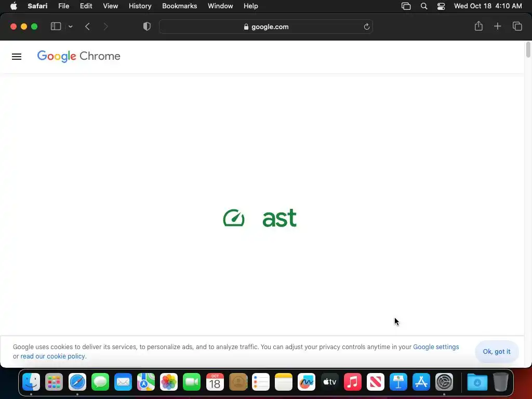The image size is (532, 399).
Task: Open Finder from the Dock
Action: [31, 382]
